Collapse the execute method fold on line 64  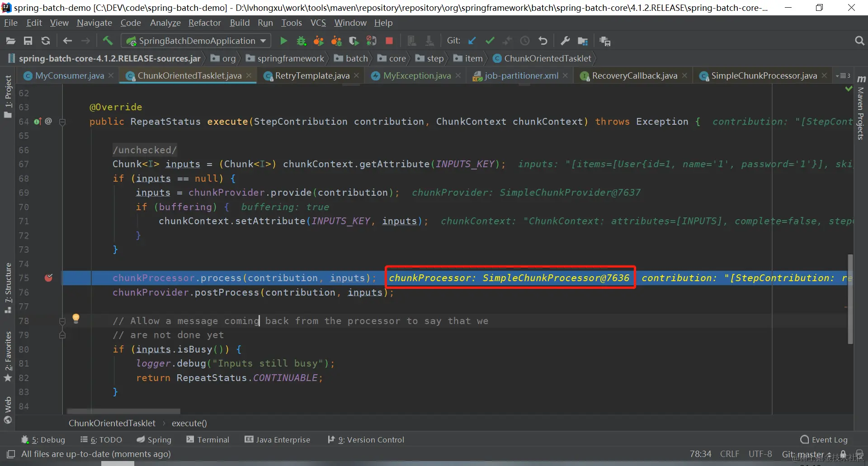pyautogui.click(x=63, y=122)
